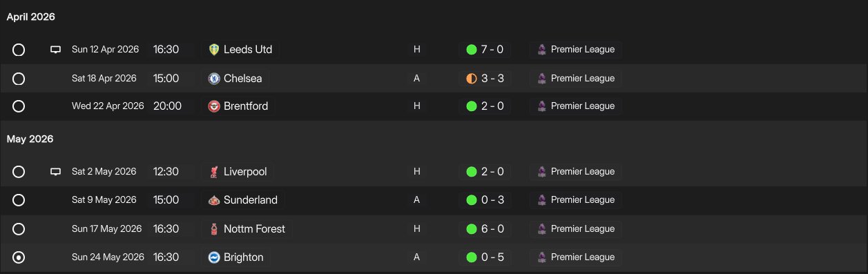
Task: Click the Liverpool team name link
Action: coord(245,172)
